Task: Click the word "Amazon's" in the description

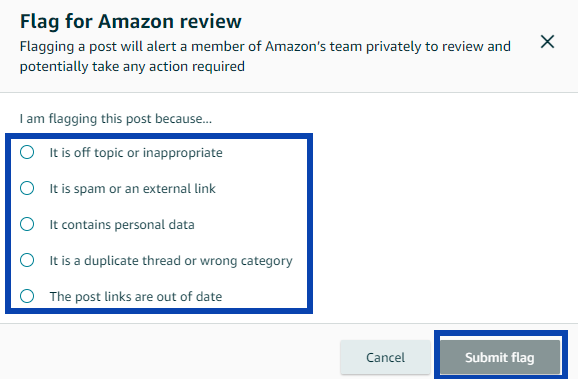Action: 296,46
